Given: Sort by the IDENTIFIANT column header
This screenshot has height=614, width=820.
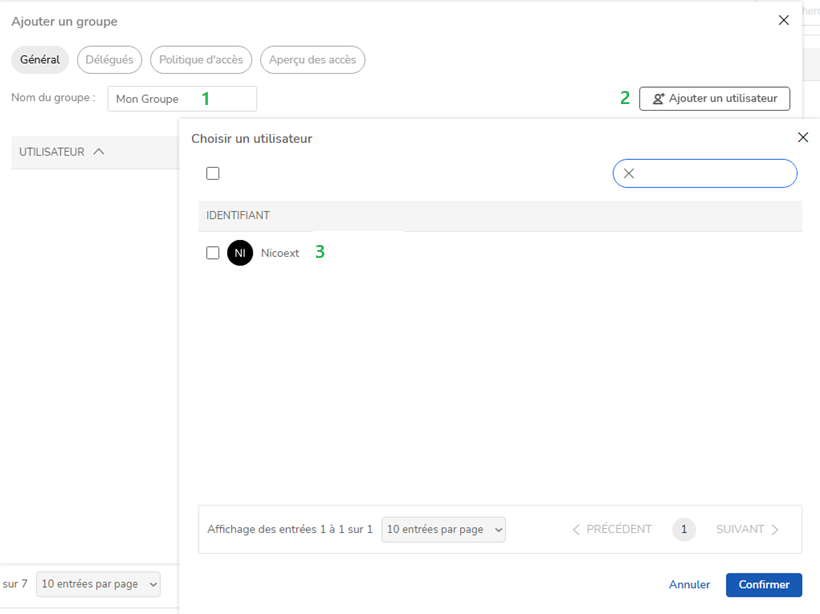Looking at the screenshot, I should [x=238, y=216].
